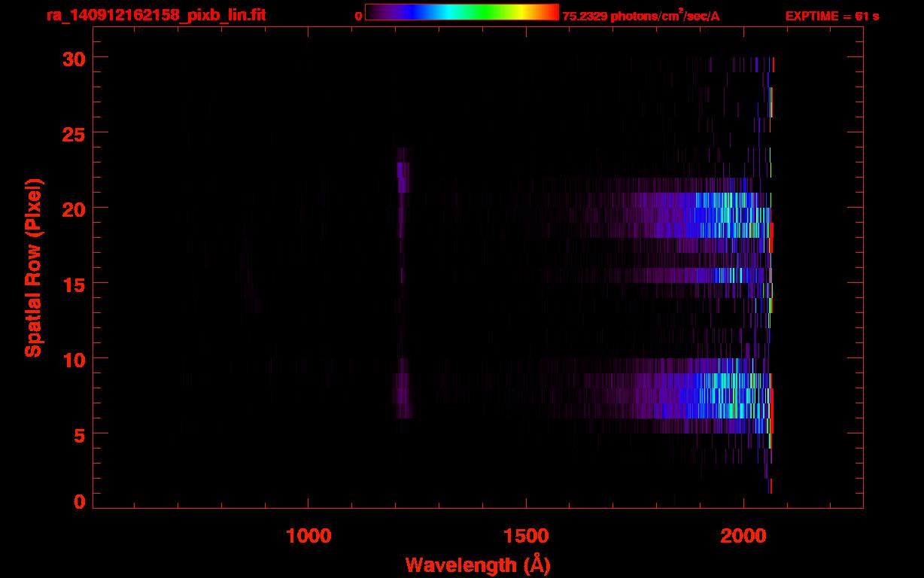
Task: Click the colorbar minimum value 0
Action: coord(358,16)
